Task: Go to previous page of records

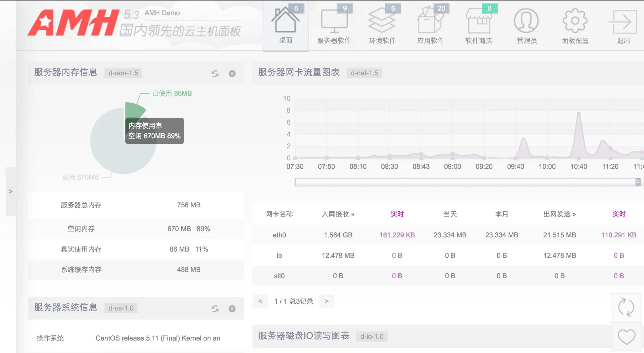Action: point(260,301)
